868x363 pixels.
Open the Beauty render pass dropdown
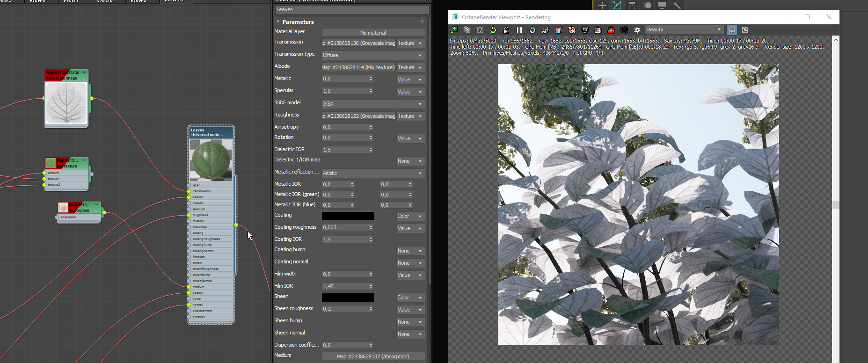tap(684, 29)
